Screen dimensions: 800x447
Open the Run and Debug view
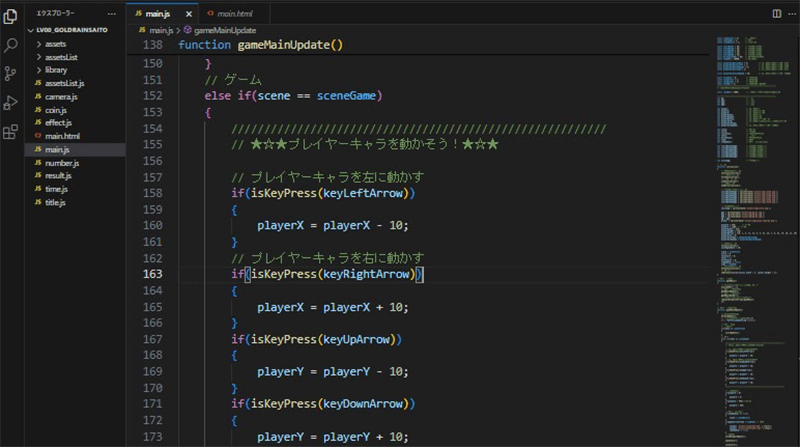(12, 102)
